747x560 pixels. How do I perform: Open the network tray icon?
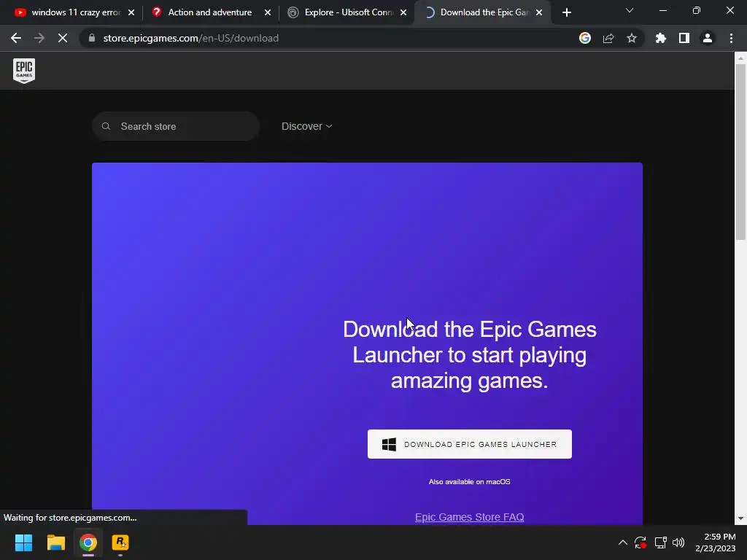pos(660,542)
